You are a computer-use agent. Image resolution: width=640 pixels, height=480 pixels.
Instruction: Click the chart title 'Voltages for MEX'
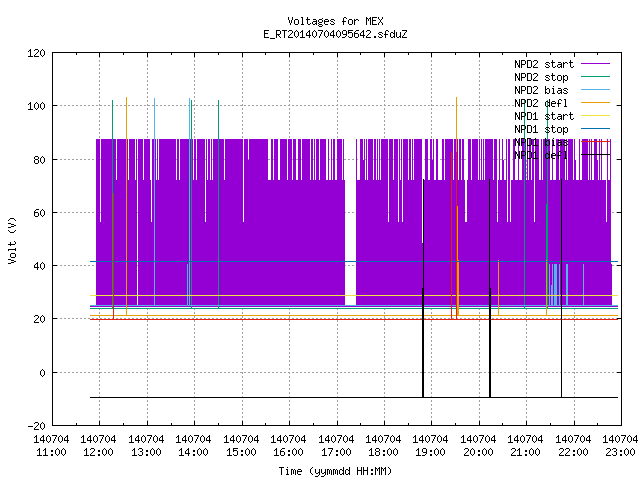335,21
